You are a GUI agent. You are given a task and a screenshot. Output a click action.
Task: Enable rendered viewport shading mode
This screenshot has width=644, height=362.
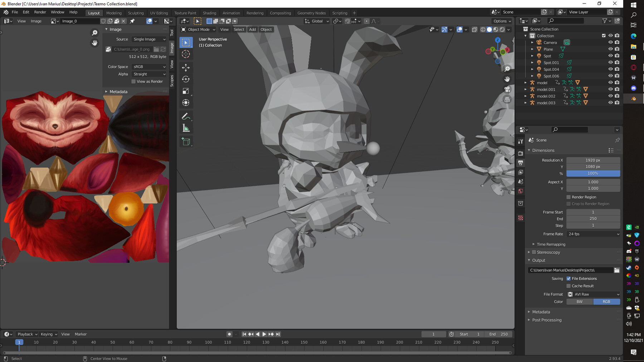(502, 30)
